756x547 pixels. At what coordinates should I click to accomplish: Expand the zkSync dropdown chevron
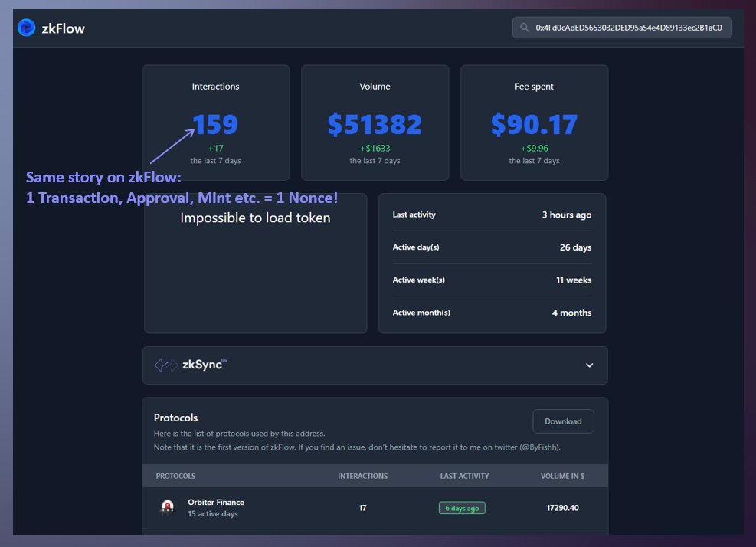[x=589, y=365]
